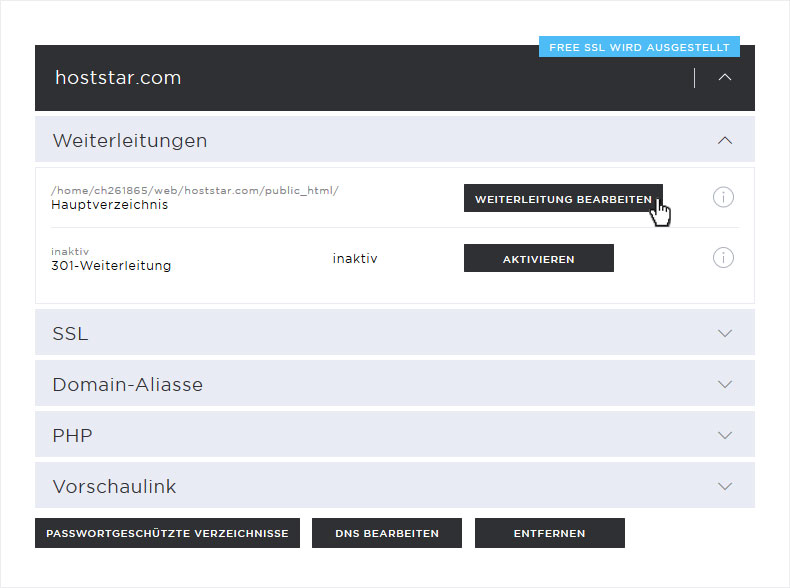Click DNS bearbeiten button
Viewport: 790px width, 588px height.
[386, 533]
